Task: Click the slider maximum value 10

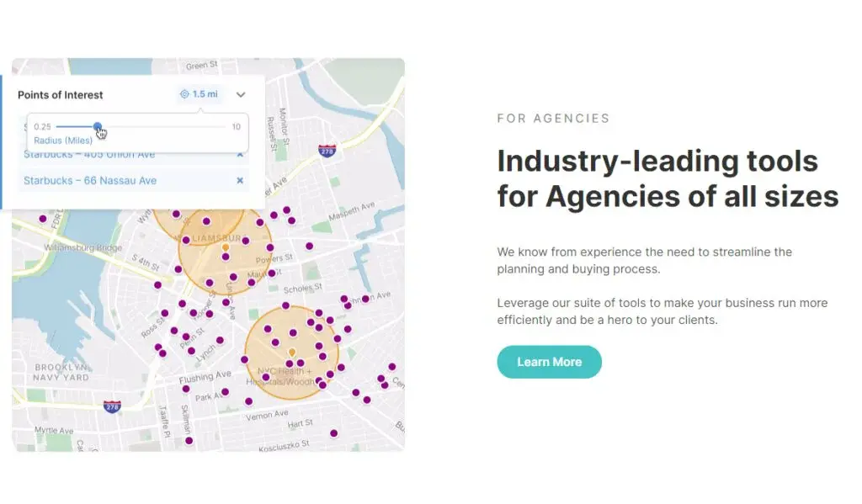Action: [x=237, y=127]
